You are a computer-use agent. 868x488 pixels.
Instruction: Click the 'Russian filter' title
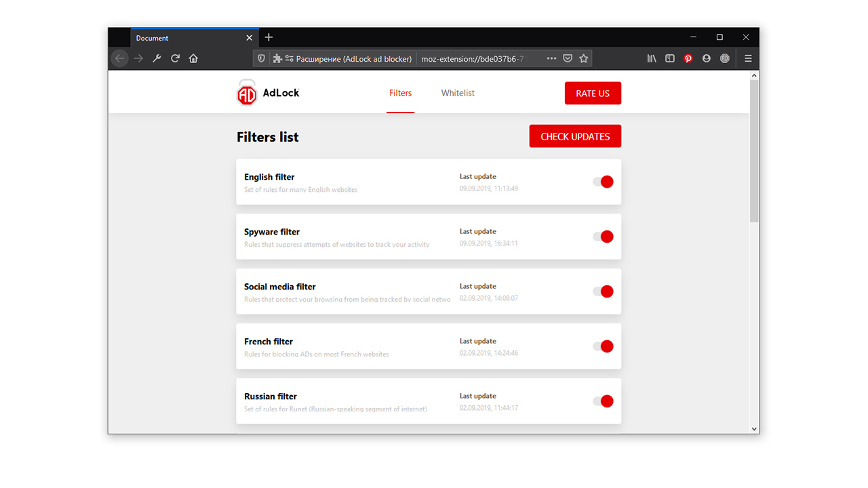[271, 396]
